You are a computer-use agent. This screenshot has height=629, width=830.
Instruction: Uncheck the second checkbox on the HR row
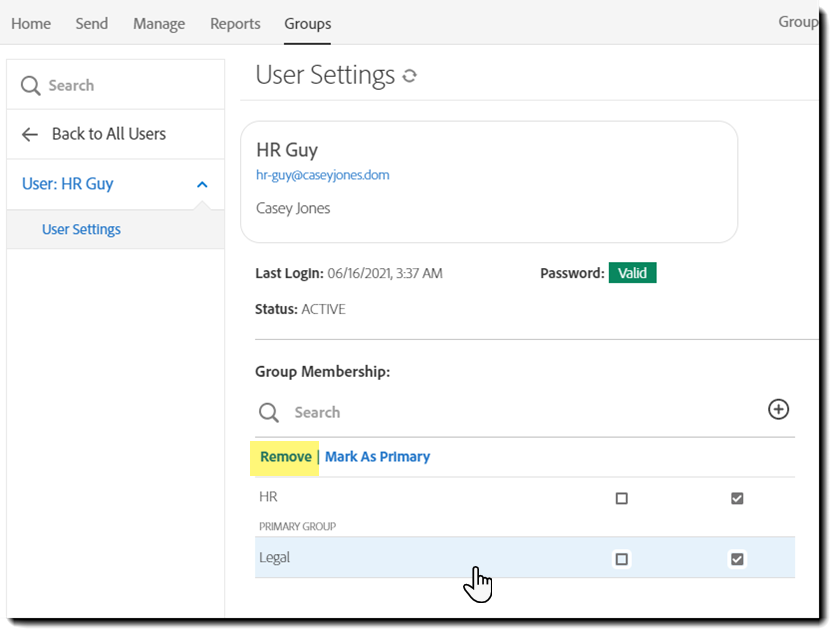pyautogui.click(x=737, y=497)
